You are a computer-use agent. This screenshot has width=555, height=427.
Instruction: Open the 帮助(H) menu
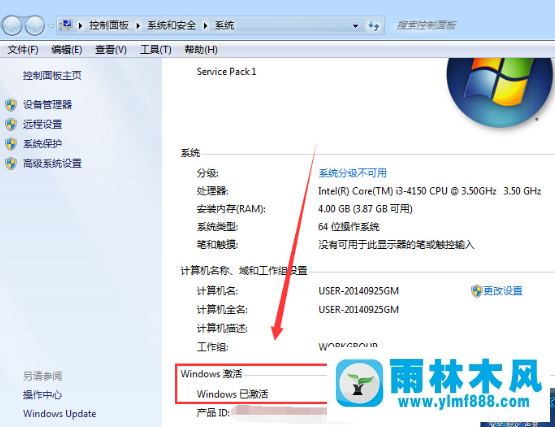click(x=201, y=50)
